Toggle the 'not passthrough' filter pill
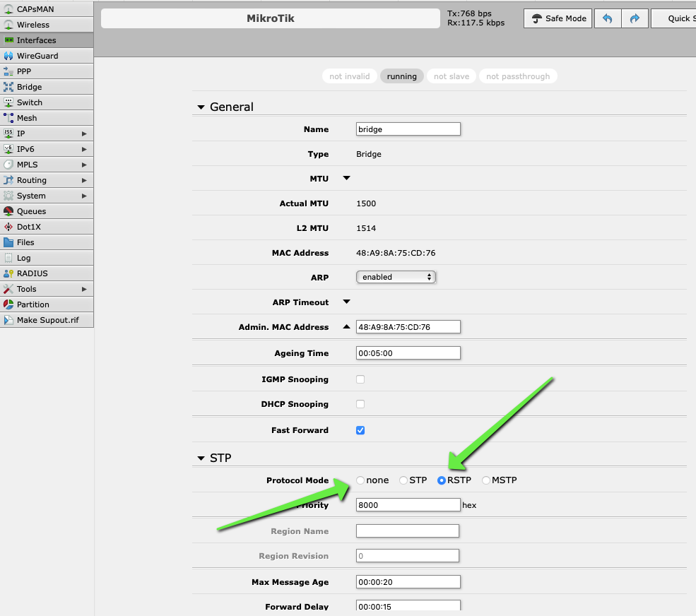The width and height of the screenshot is (696, 616). [518, 76]
